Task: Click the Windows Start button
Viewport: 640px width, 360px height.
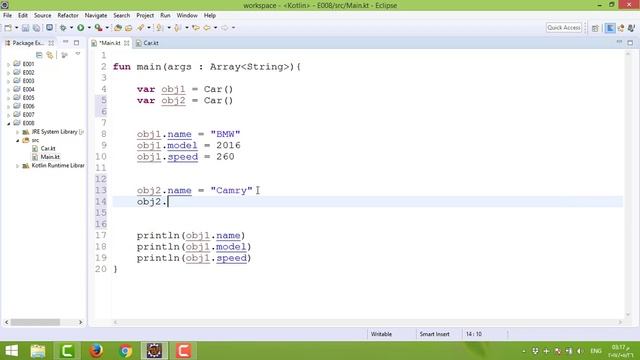Action: pyautogui.click(x=11, y=351)
